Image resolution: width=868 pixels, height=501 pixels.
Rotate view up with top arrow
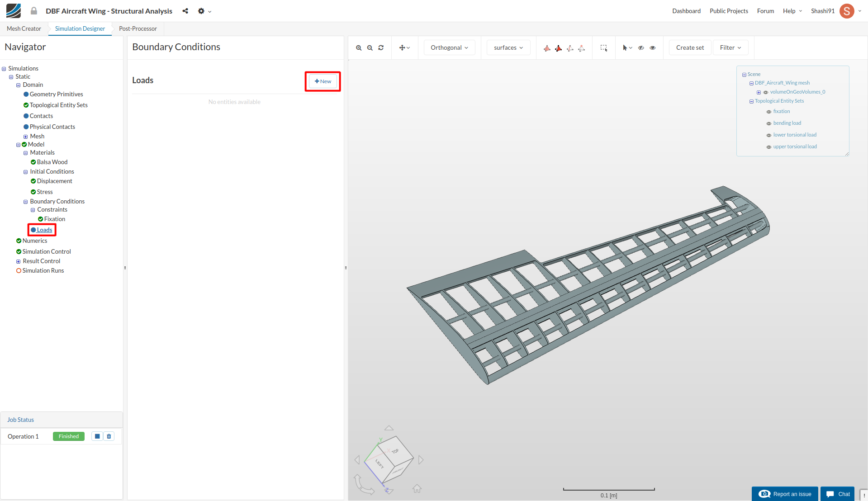389,428
